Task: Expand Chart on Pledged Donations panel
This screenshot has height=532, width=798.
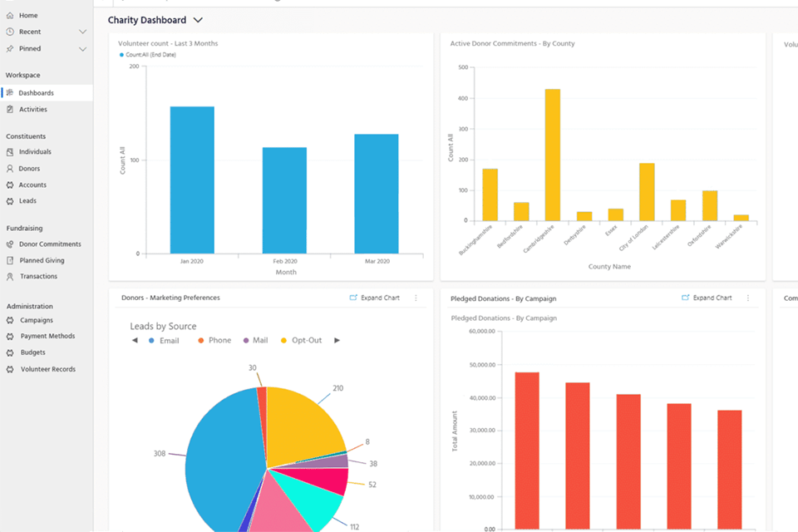Action: [707, 298]
